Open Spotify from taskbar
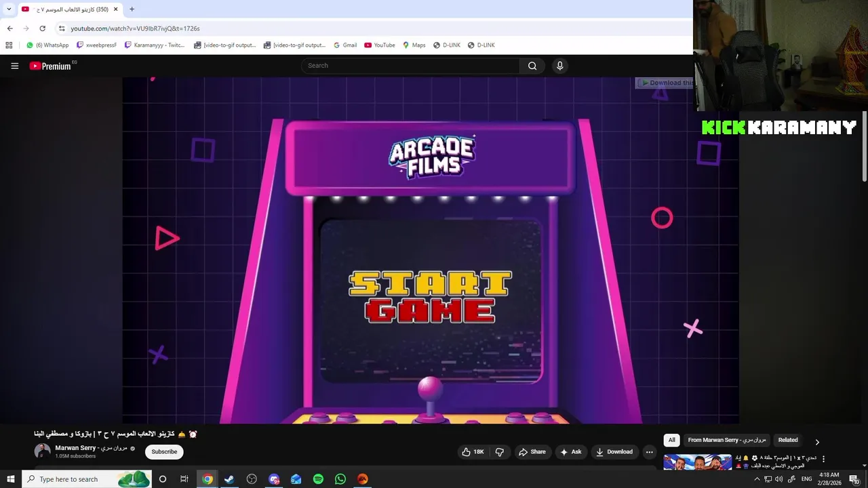Viewport: 868px width, 488px height. click(x=318, y=479)
